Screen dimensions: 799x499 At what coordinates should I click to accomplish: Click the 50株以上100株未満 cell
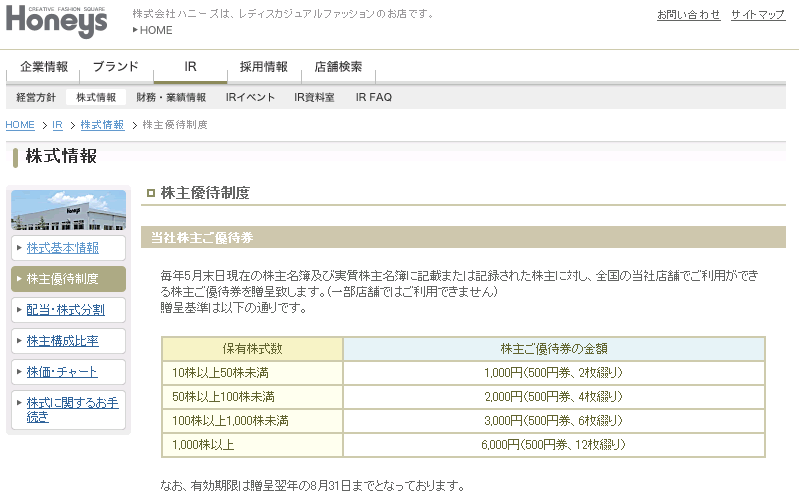[252, 397]
